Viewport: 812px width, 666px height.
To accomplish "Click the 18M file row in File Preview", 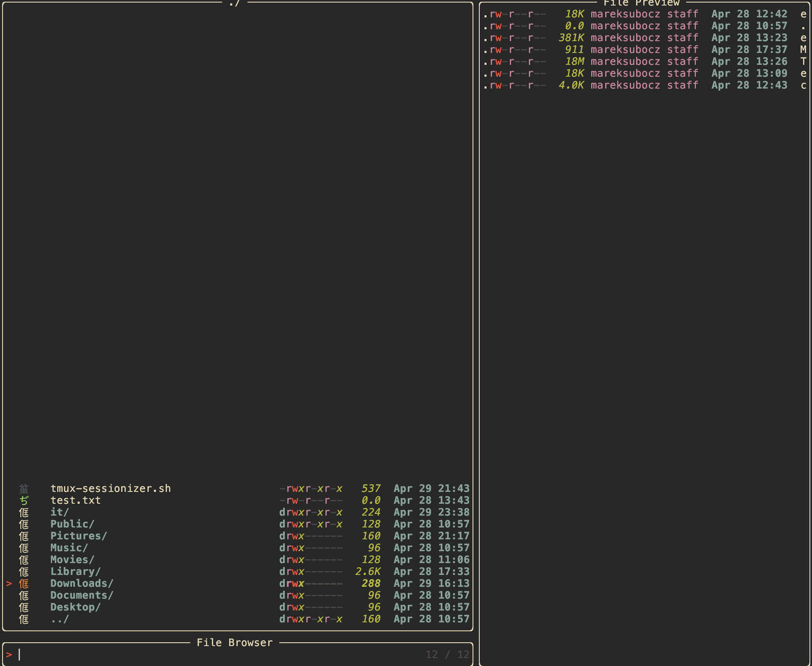I will click(x=636, y=61).
